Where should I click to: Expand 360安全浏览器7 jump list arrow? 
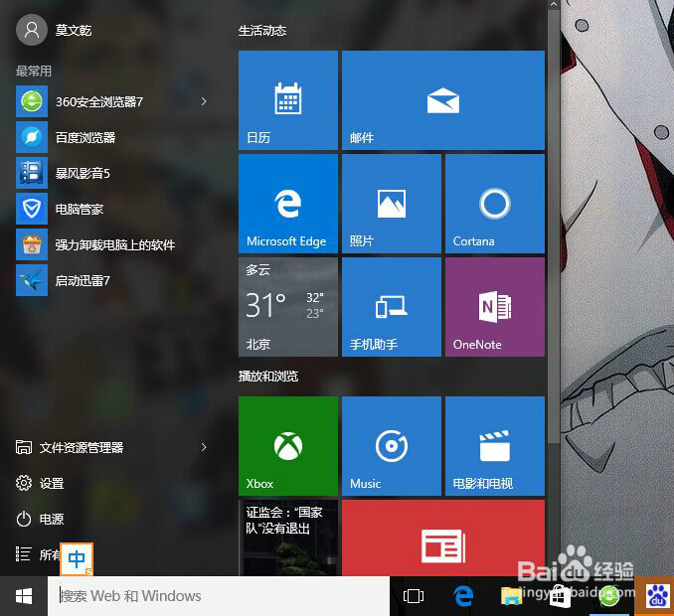[204, 101]
